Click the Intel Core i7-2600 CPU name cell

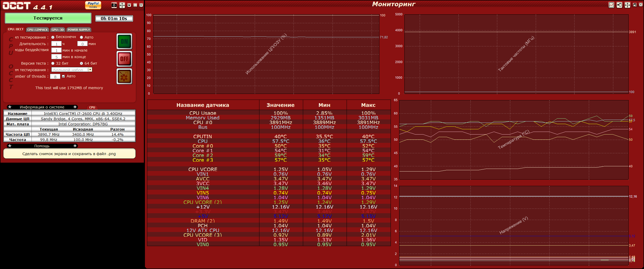[x=83, y=113]
